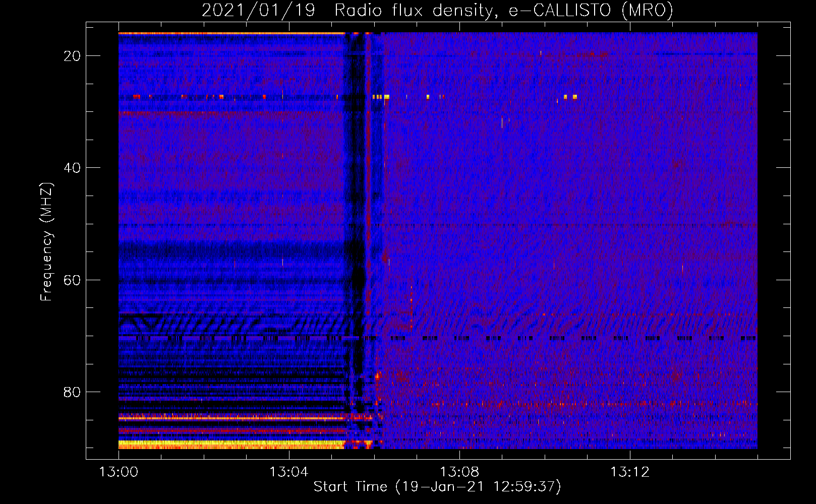Click the 40 MHz frequency tick label
This screenshot has height=504, width=816.
point(72,168)
